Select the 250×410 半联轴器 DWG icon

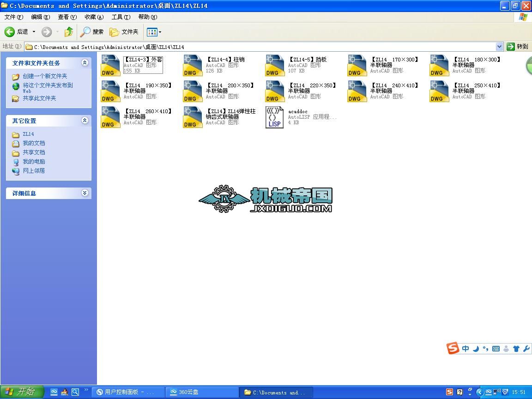tap(439, 91)
